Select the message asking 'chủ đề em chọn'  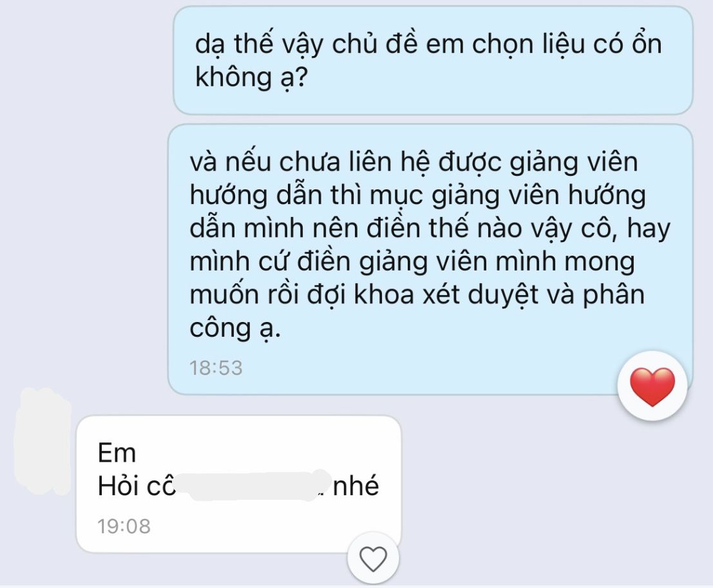click(433, 61)
